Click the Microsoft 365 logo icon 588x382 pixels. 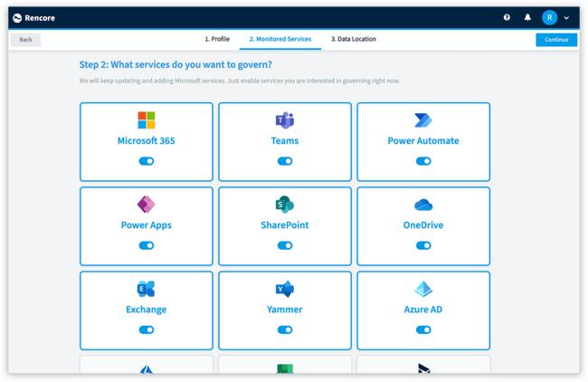point(147,120)
